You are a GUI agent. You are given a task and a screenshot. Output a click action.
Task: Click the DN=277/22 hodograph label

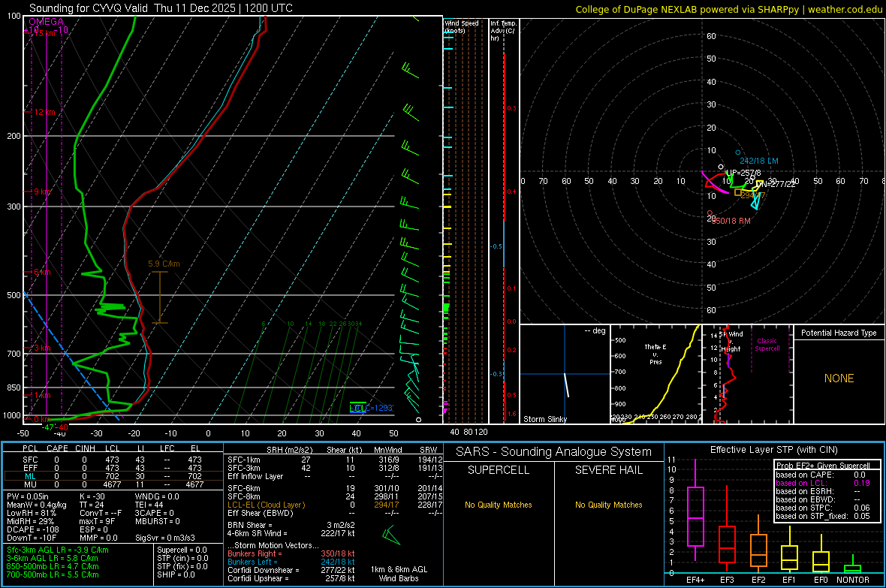775,184
